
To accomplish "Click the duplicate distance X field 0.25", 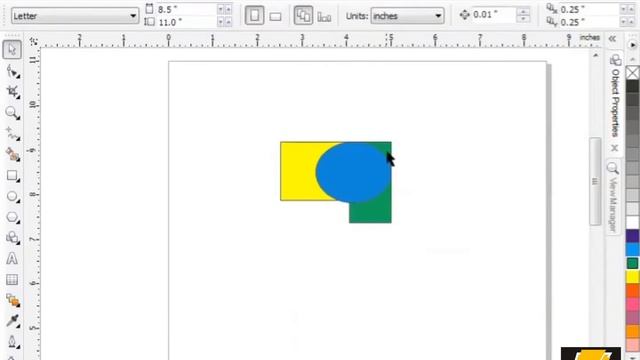I will (x=588, y=9).
